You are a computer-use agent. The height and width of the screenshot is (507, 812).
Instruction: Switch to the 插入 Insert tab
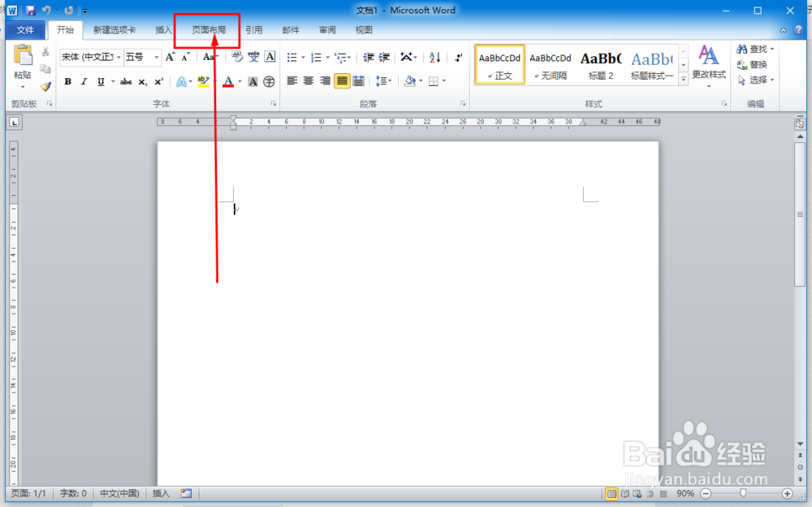163,30
